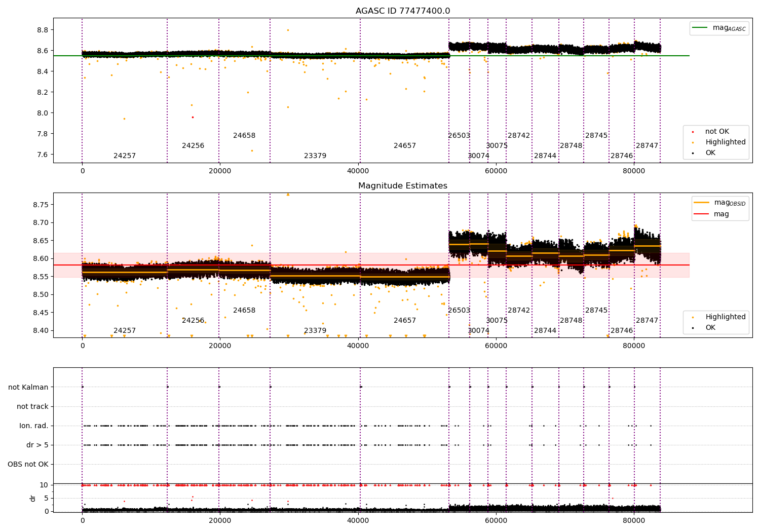This screenshot has width=760, height=532.
Task: Click the 10 tick label on the dr axis
Action: coord(45,485)
